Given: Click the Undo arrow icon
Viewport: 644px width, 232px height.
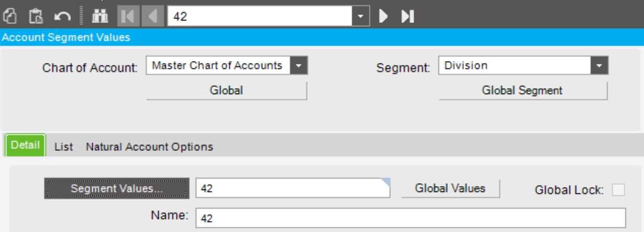Looking at the screenshot, I should click(62, 16).
